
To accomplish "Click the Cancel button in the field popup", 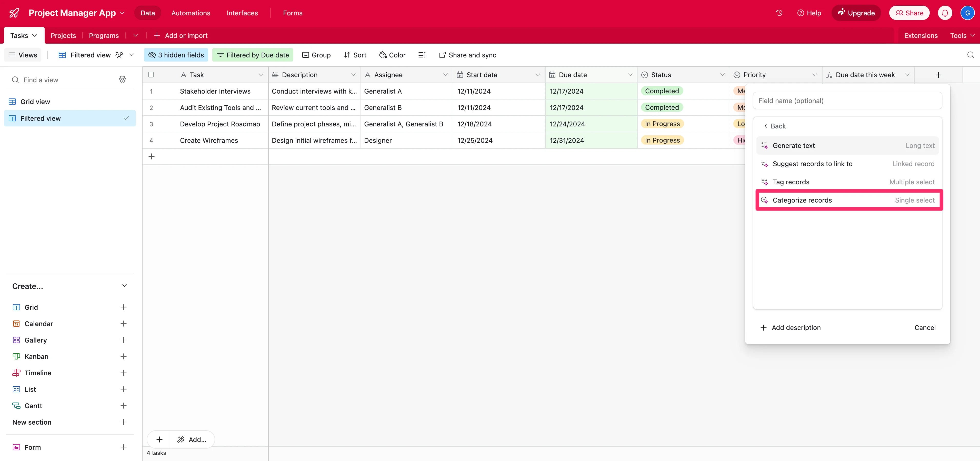I will pyautogui.click(x=924, y=327).
